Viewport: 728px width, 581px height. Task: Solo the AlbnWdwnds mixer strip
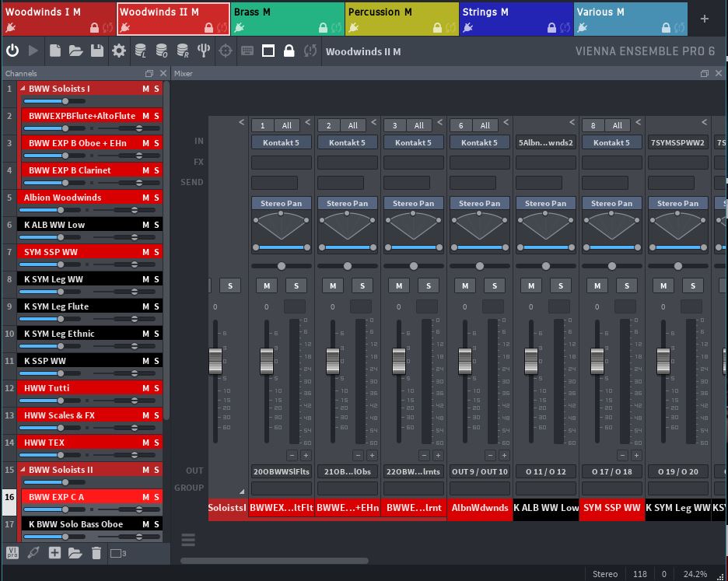point(495,285)
